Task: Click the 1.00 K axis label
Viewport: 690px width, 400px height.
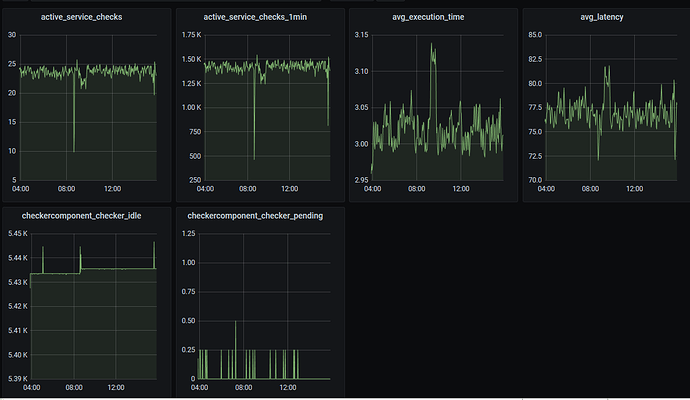Action: pos(191,107)
